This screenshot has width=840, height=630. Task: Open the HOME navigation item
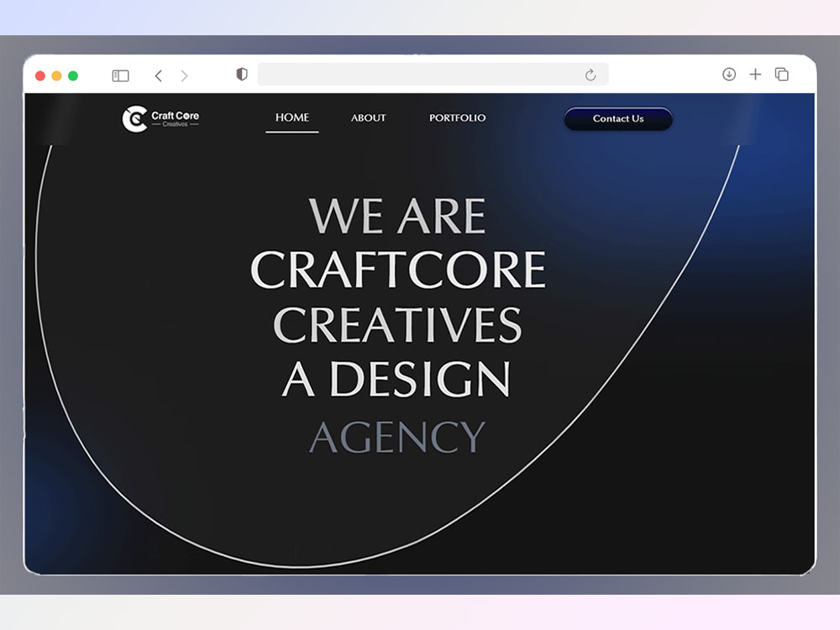click(x=292, y=118)
